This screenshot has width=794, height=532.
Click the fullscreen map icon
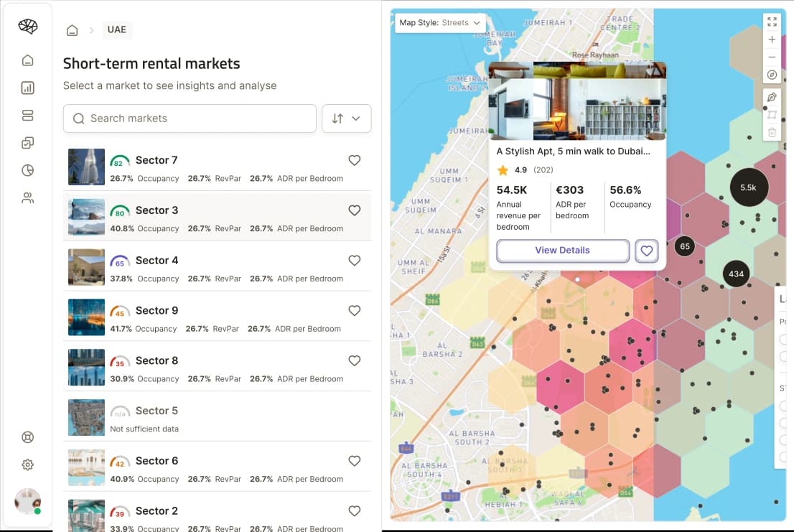tap(772, 22)
